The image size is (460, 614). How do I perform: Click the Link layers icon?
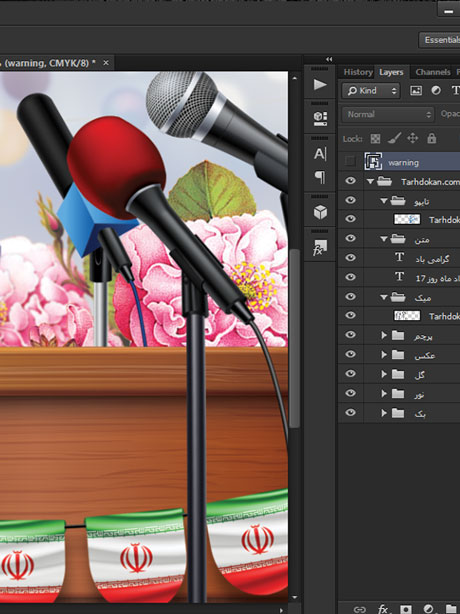359,609
